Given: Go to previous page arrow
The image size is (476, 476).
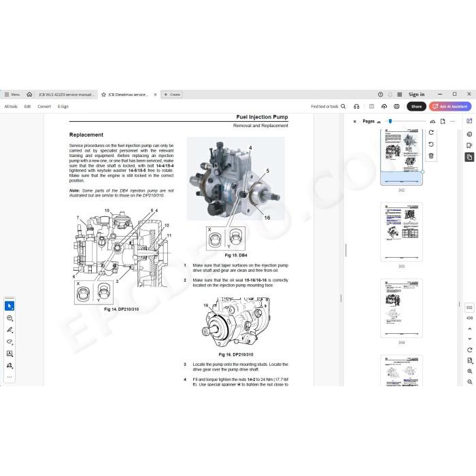Looking at the screenshot, I should point(470,328).
